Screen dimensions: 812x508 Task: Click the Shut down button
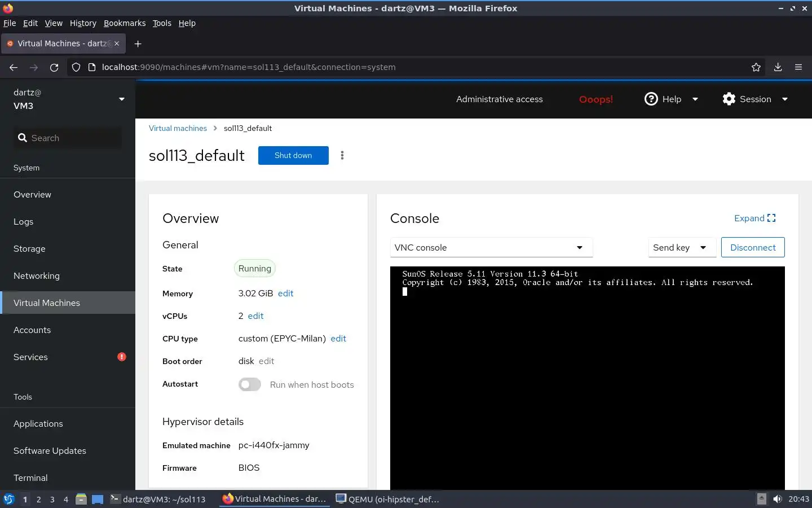pyautogui.click(x=293, y=155)
